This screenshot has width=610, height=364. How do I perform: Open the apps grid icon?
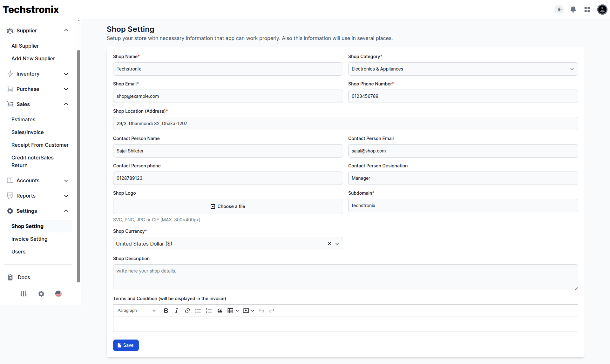(x=587, y=10)
